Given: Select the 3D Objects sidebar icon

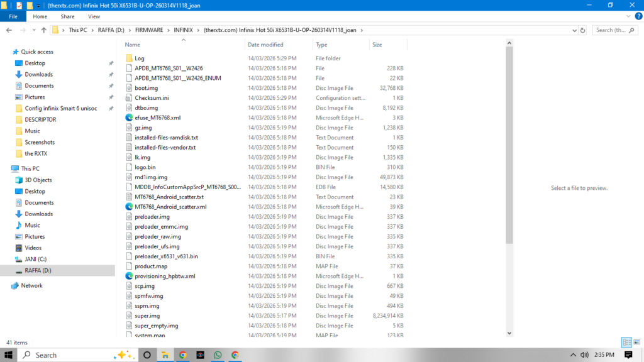Looking at the screenshot, I should (x=18, y=180).
